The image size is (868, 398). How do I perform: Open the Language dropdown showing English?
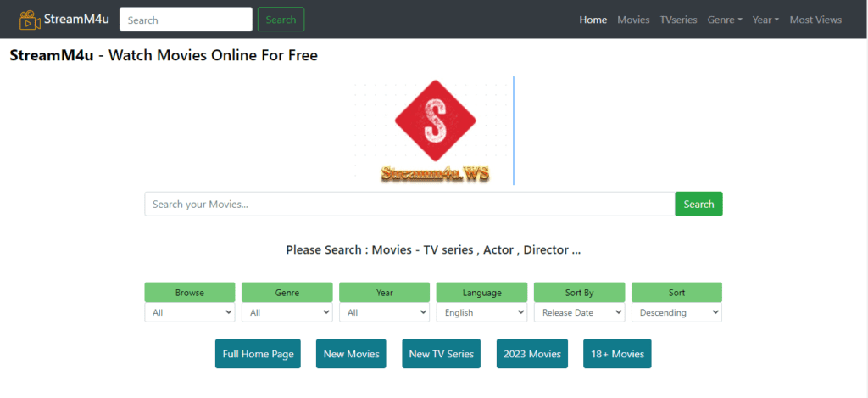tap(481, 312)
